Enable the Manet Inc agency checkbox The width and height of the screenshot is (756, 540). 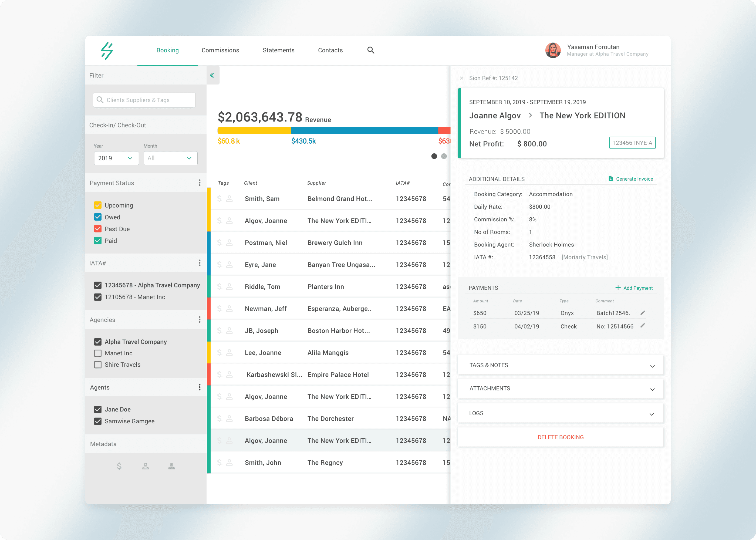point(98,353)
